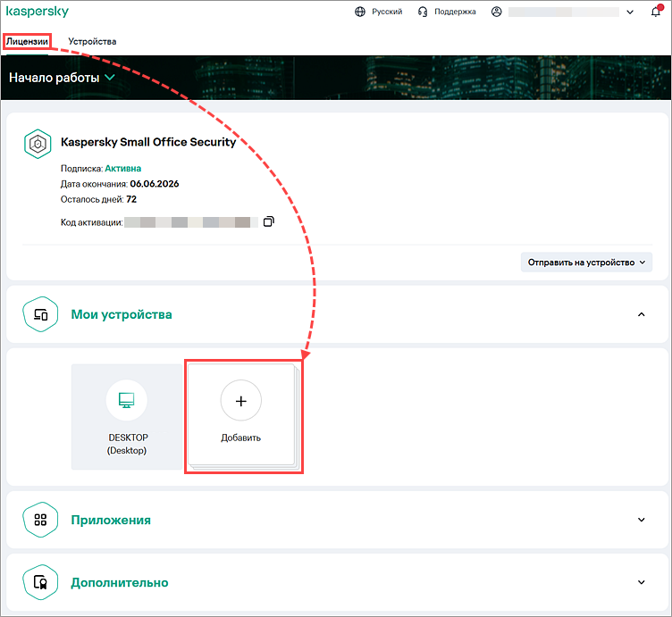The height and width of the screenshot is (617, 672).
Task: Click the globe language icon
Action: pyautogui.click(x=360, y=12)
